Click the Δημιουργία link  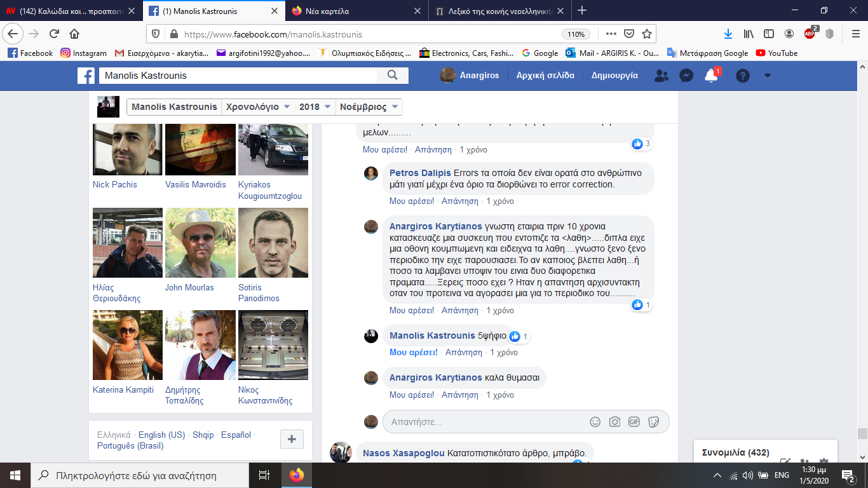[614, 76]
